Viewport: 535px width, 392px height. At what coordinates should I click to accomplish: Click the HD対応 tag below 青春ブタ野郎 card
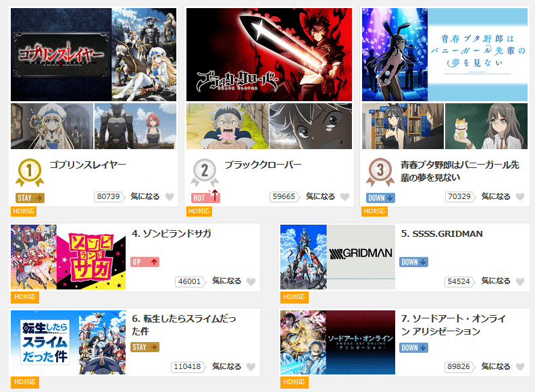click(375, 211)
